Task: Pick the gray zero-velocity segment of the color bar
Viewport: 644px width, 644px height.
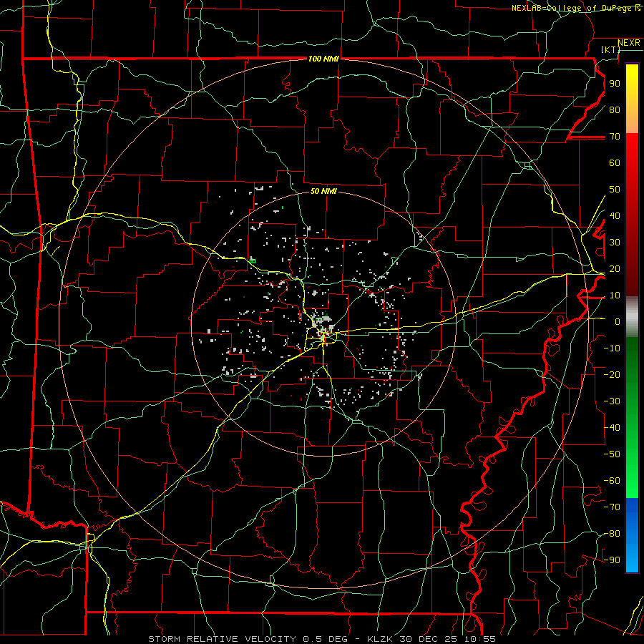Action: (632, 317)
